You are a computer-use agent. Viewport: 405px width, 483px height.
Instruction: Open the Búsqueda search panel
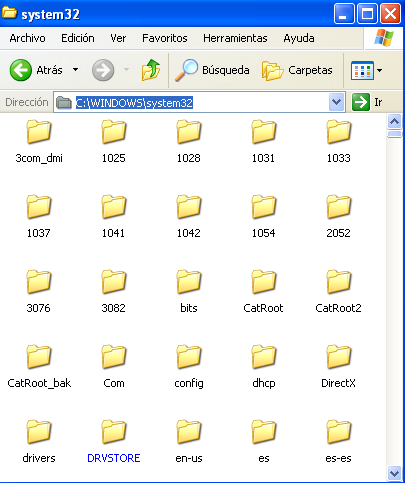(x=212, y=70)
